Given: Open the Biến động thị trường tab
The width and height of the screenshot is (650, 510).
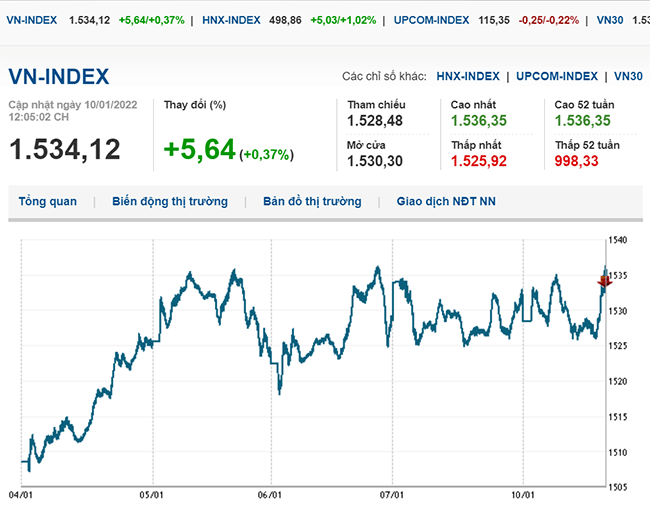Looking at the screenshot, I should [x=169, y=201].
